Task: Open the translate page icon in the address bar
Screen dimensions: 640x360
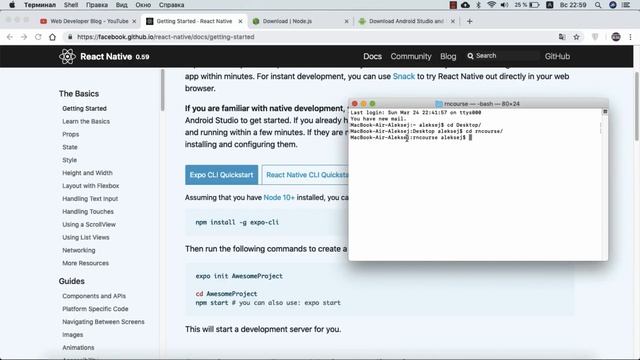Action: pyautogui.click(x=562, y=37)
